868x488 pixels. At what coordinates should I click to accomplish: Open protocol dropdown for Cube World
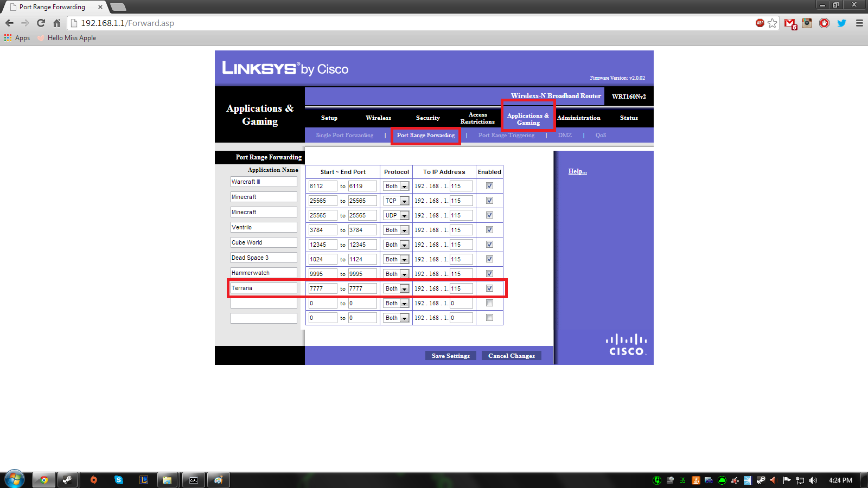(x=397, y=245)
